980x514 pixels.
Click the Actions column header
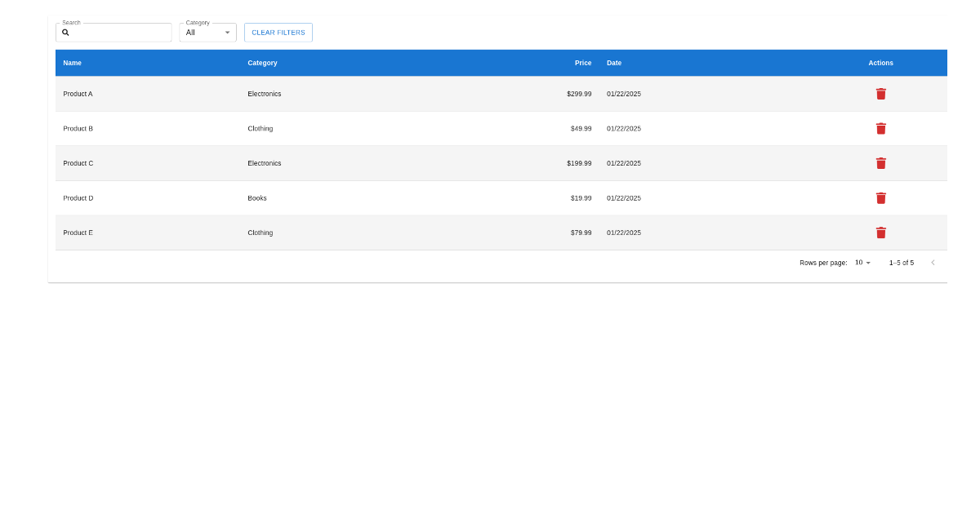[880, 63]
